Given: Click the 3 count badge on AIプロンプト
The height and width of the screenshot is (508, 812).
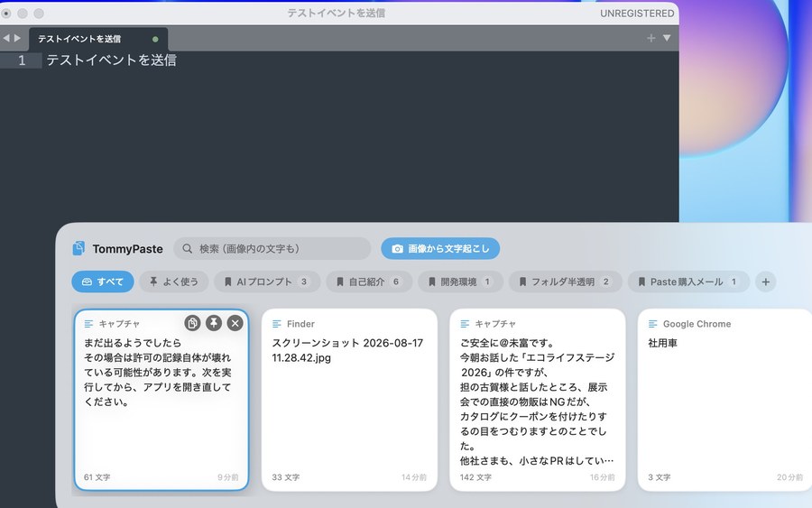Looking at the screenshot, I should [x=304, y=282].
